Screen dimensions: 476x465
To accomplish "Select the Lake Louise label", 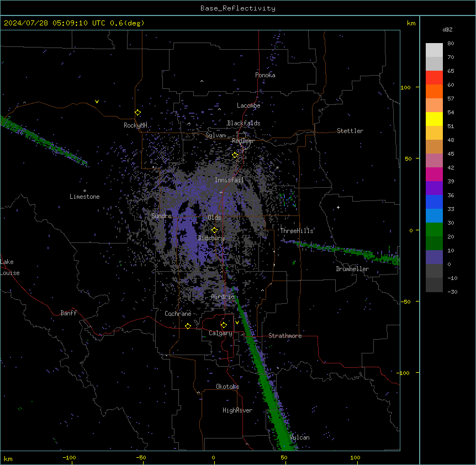I will [10, 267].
